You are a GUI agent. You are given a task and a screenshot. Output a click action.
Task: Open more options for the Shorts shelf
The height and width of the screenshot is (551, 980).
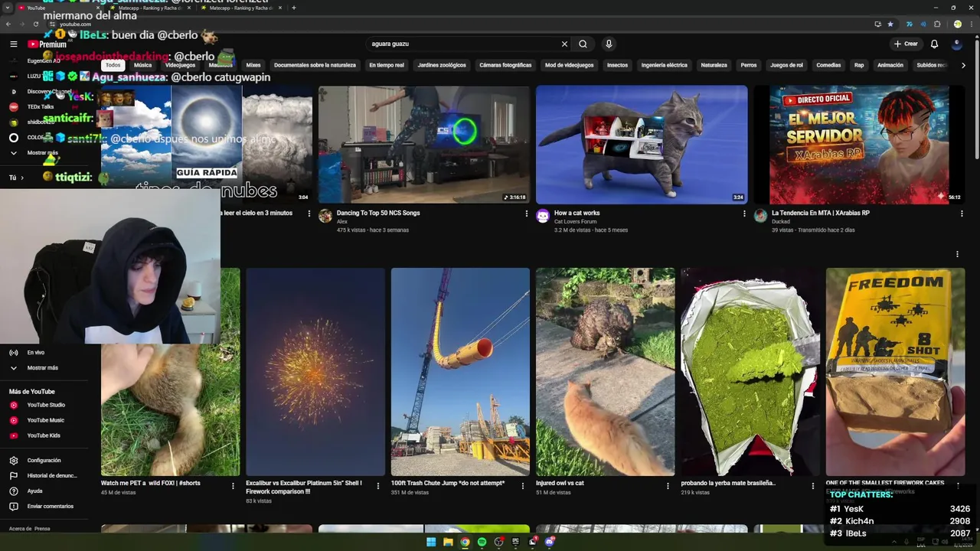[x=957, y=254]
